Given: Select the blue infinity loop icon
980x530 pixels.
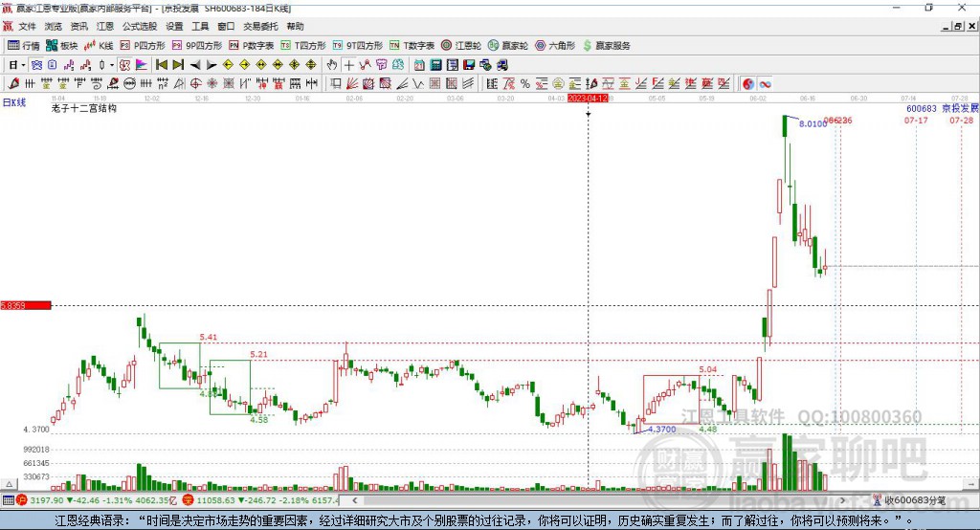Looking at the screenshot, I should [x=765, y=84].
